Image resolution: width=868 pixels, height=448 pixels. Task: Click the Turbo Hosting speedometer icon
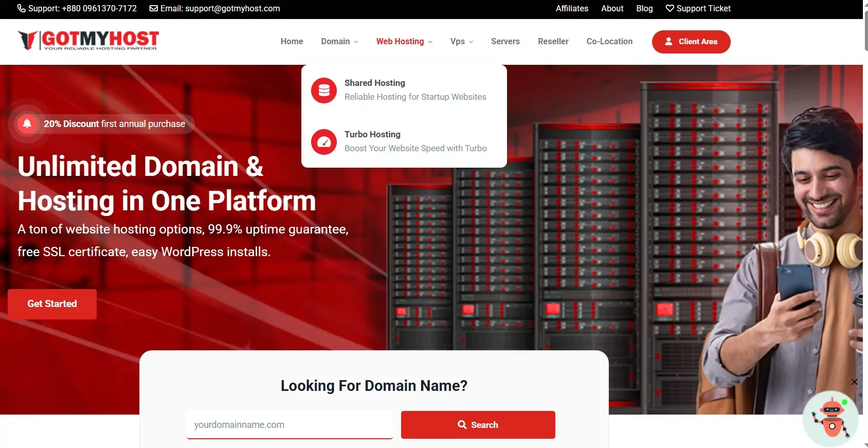(324, 142)
